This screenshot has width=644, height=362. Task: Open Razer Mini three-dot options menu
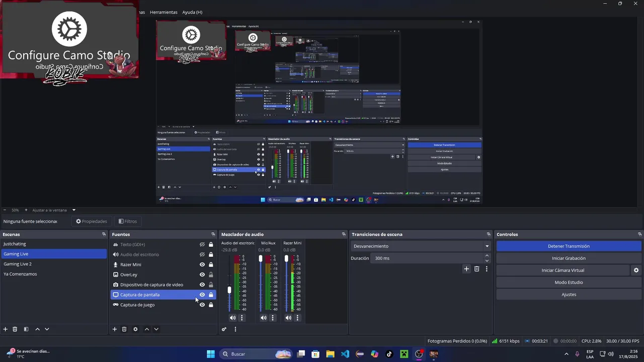(x=297, y=318)
